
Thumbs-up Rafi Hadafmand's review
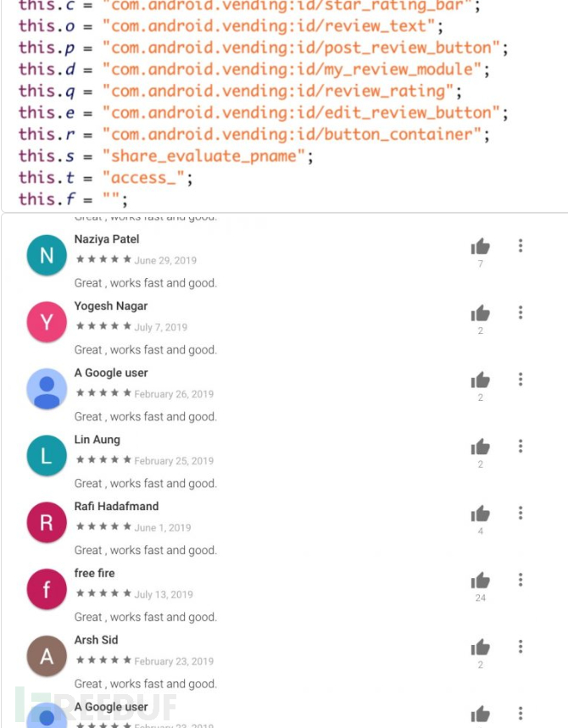pos(480,514)
